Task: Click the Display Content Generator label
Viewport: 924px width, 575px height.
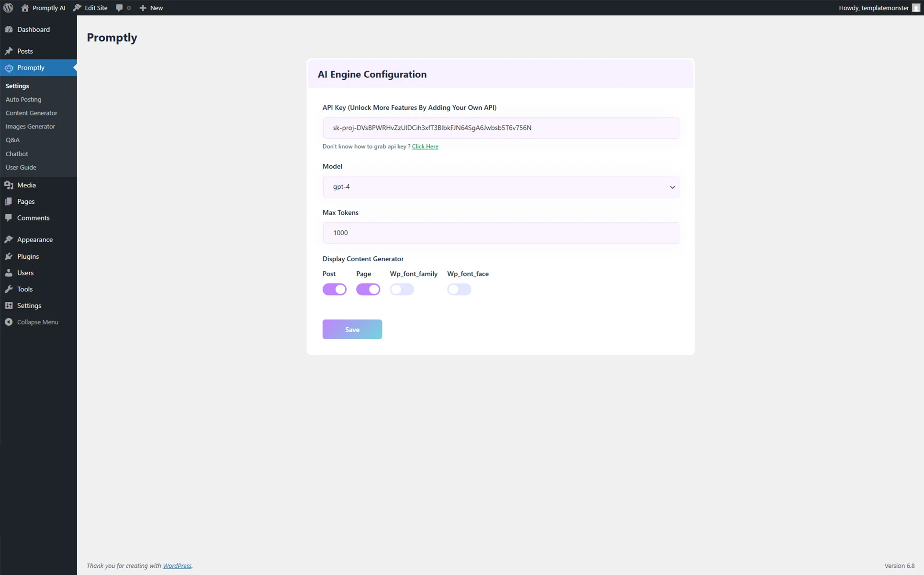Action: point(363,259)
